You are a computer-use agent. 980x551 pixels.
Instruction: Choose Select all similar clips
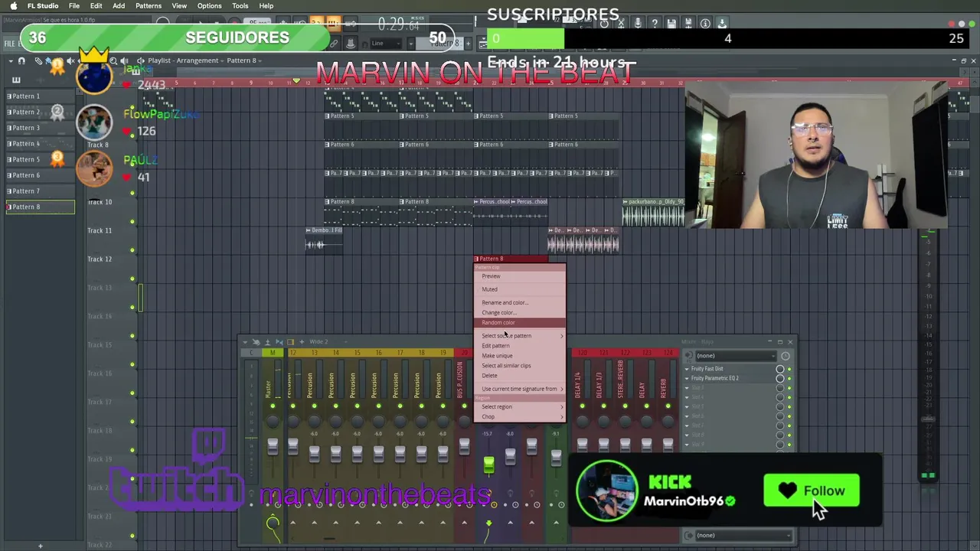click(x=520, y=366)
